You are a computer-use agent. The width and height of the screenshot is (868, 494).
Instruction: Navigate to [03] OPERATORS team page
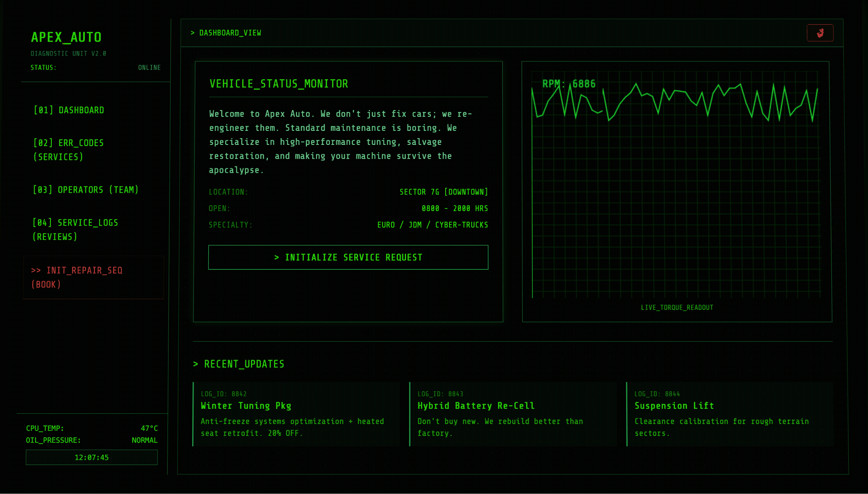(x=85, y=190)
